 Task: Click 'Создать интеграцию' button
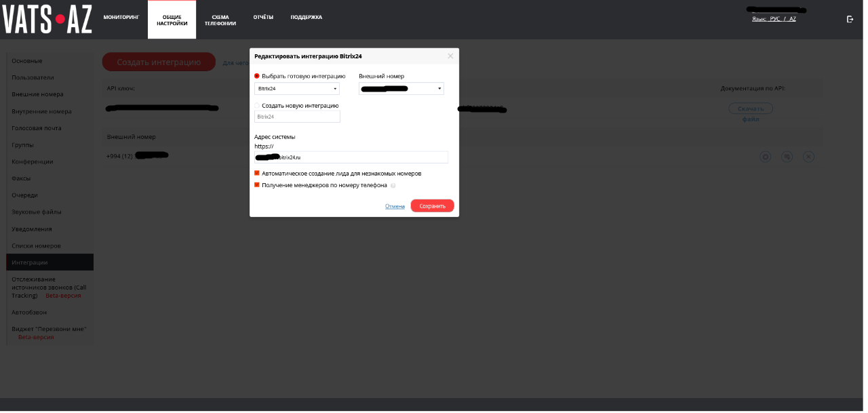coord(159,62)
